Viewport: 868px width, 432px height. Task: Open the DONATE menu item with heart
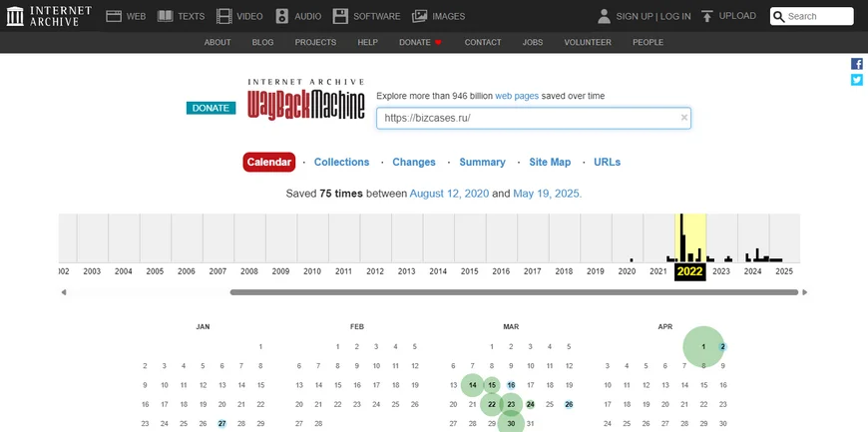[420, 42]
